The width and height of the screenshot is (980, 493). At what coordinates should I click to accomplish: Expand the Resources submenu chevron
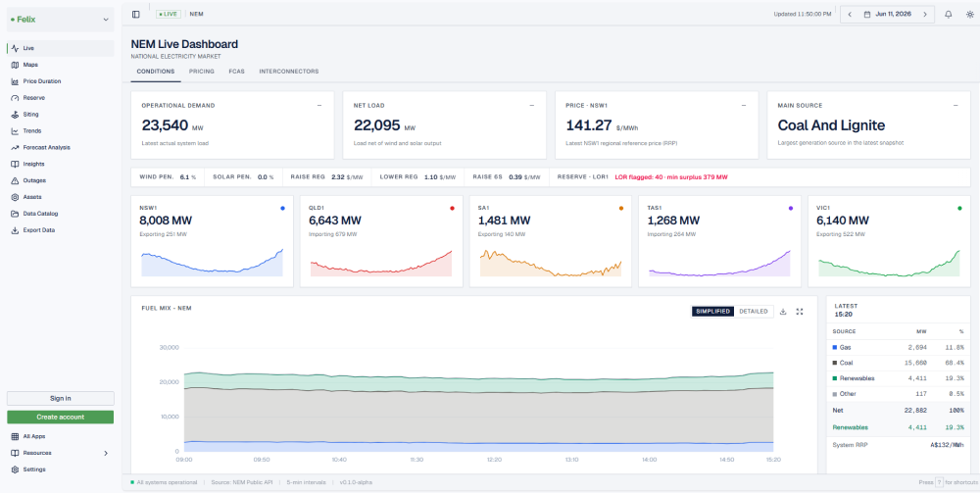106,453
